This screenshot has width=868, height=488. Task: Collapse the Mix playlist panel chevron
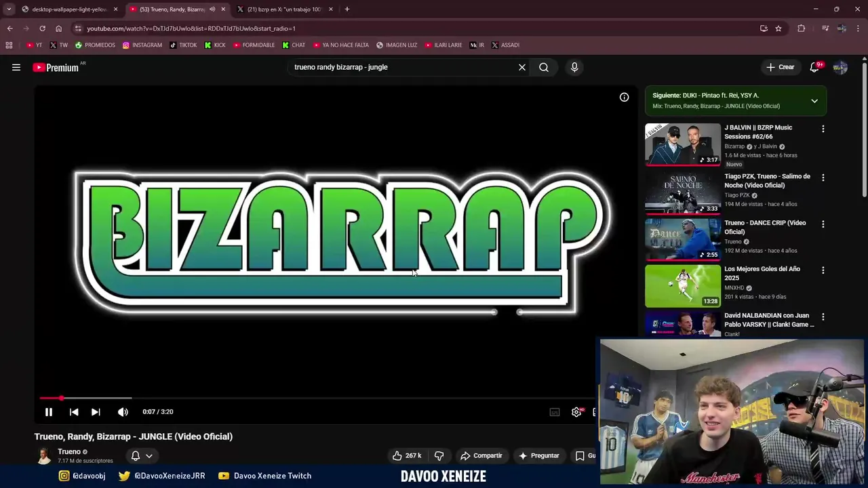click(x=814, y=101)
